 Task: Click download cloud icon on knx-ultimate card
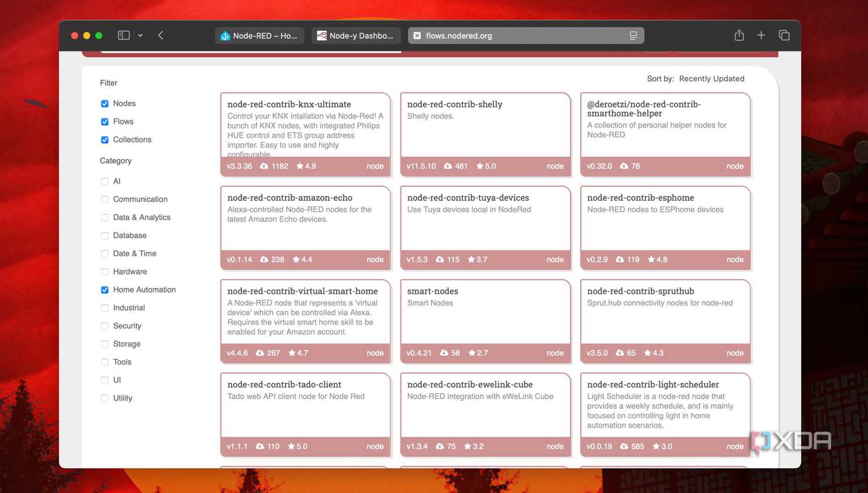tap(264, 166)
